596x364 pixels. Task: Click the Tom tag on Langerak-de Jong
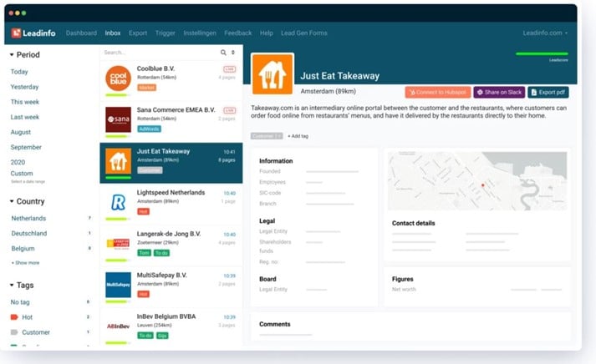(x=144, y=253)
